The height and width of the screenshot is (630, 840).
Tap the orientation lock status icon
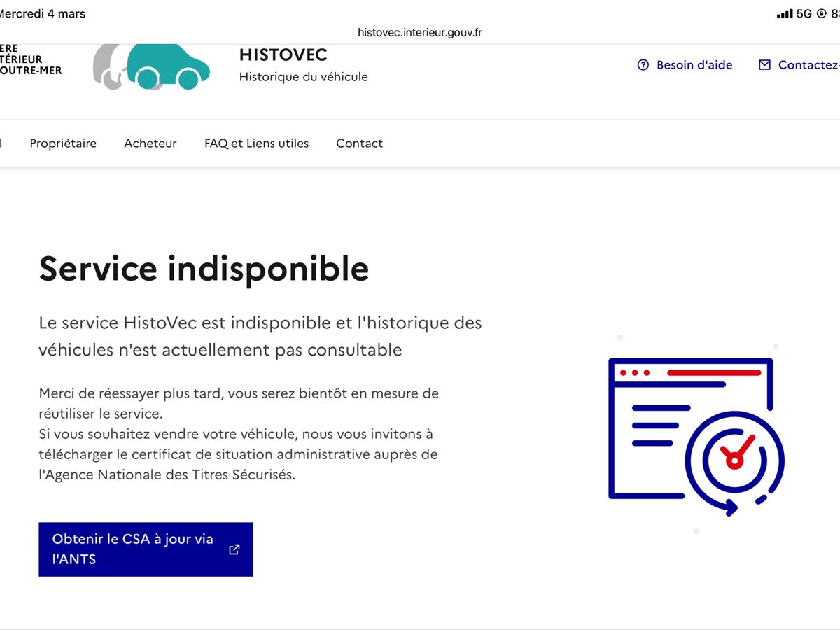821,14
